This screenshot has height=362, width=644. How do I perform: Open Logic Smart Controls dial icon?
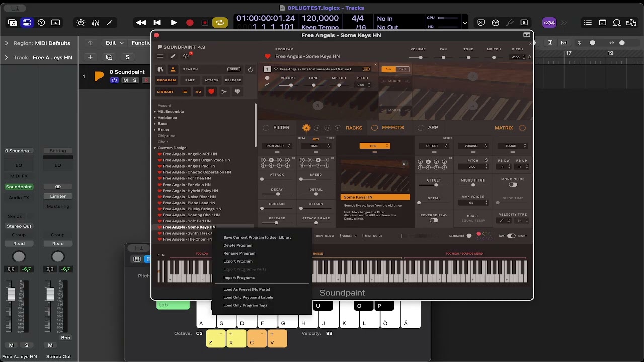tap(80, 23)
